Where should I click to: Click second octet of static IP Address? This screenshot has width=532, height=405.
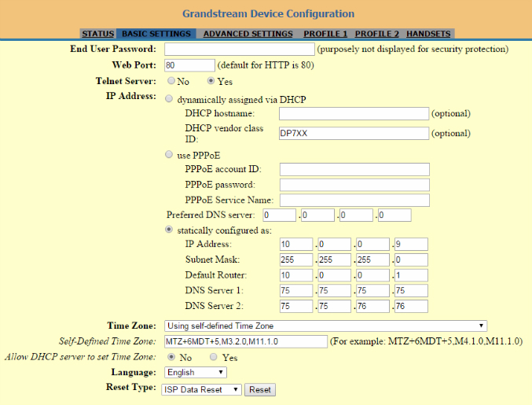pyautogui.click(x=335, y=244)
